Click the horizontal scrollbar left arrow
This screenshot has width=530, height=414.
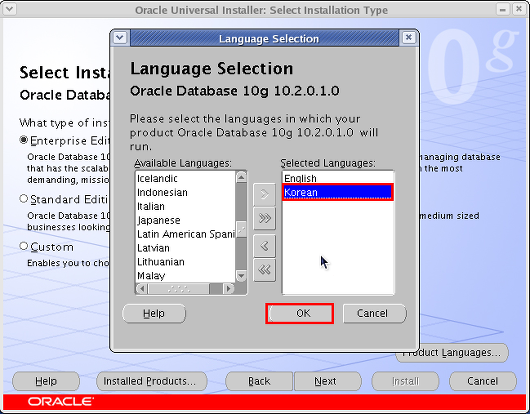coord(142,289)
